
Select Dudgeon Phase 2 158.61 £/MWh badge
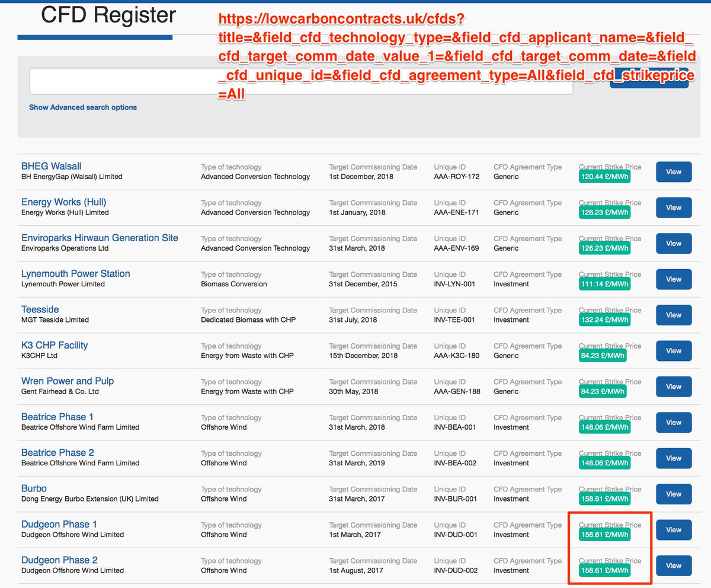pos(604,571)
